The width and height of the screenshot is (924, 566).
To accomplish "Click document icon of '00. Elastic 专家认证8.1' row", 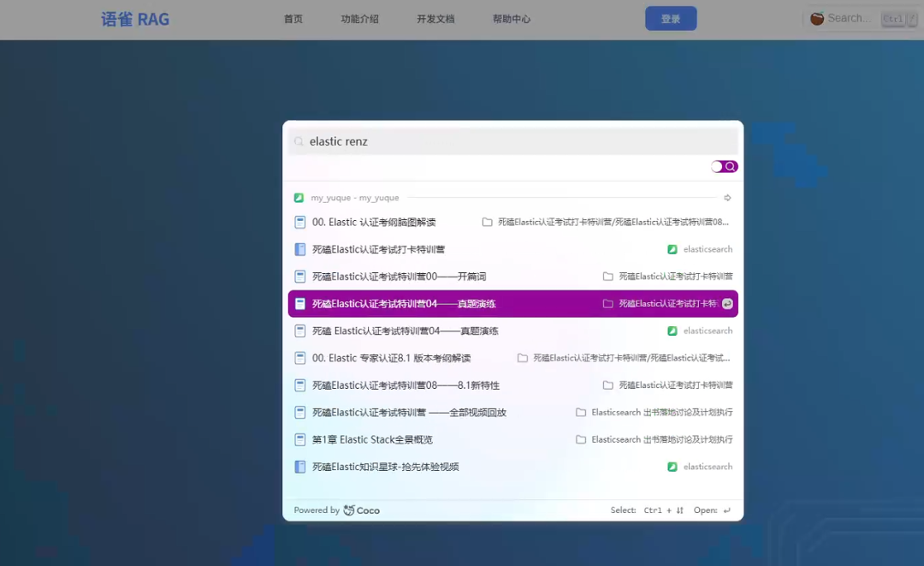I will click(300, 358).
